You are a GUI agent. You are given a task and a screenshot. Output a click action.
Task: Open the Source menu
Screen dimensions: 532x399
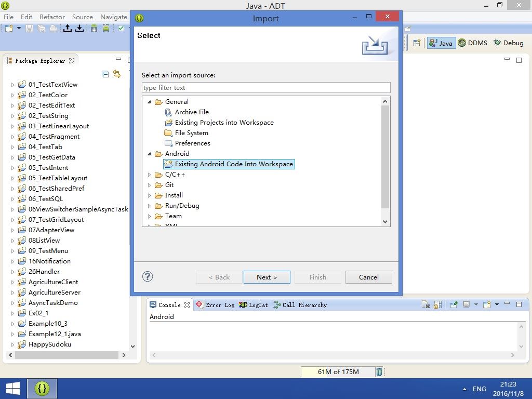[x=83, y=17]
